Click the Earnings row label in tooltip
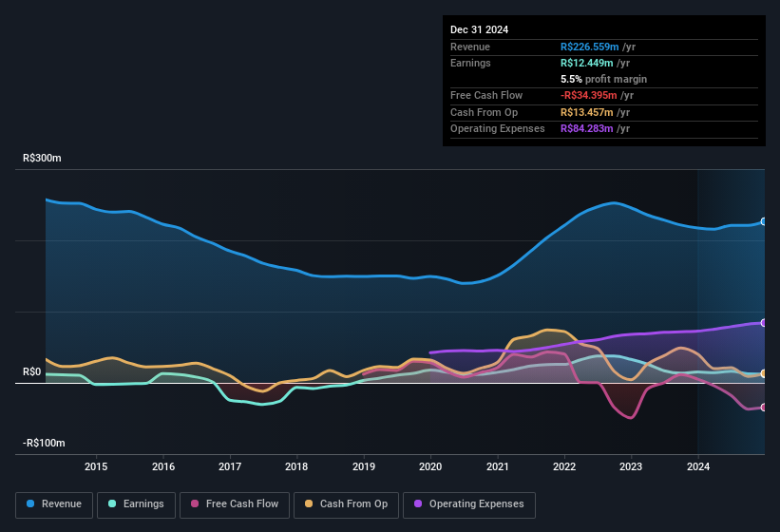This screenshot has width=780, height=532. point(470,63)
